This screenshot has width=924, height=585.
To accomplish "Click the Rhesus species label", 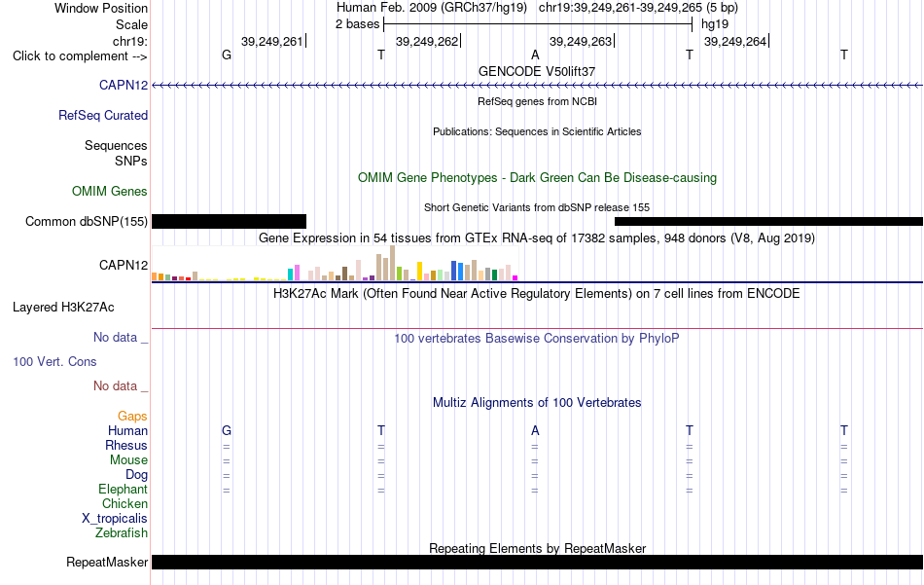I will [126, 446].
